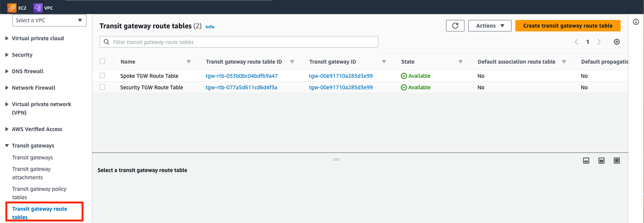Check the Spoke TGW Route Table checkbox
The image size is (644, 223).
(x=102, y=75)
